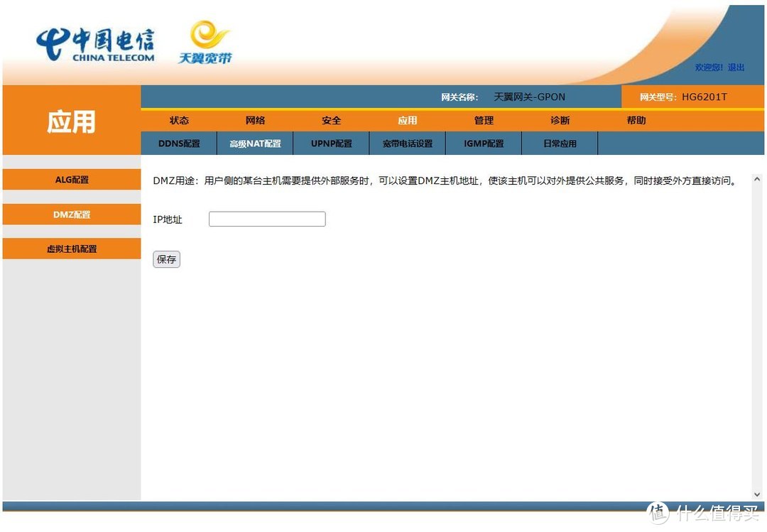This screenshot has height=532, width=767.
Task: Open the 管理 (Management) tab
Action: (484, 120)
